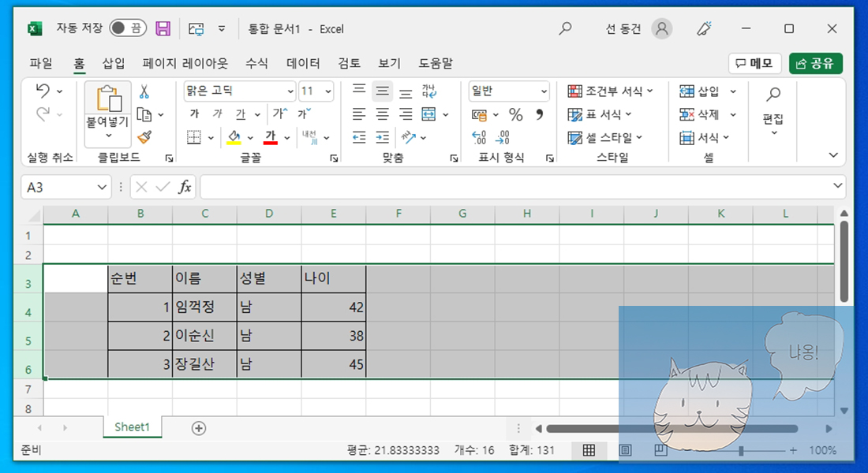Click the Format Painter brush icon
Image resolution: width=868 pixels, height=473 pixels.
coord(144,137)
